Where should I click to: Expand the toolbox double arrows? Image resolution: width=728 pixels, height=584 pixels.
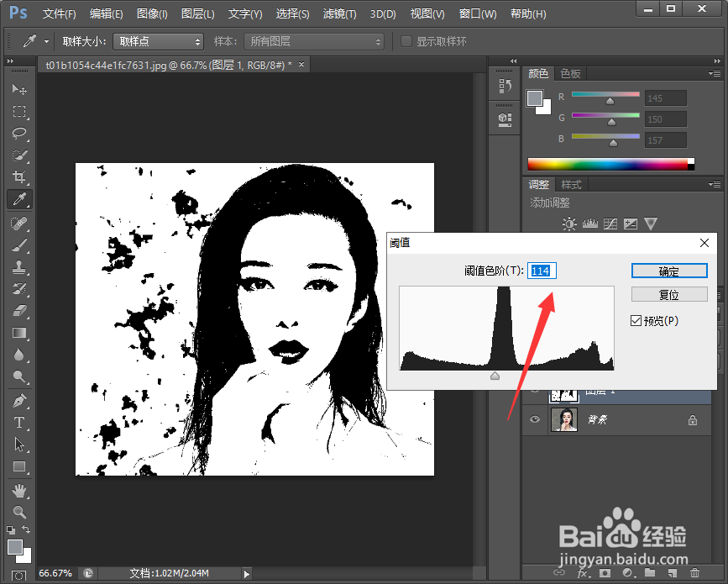[x=10, y=61]
